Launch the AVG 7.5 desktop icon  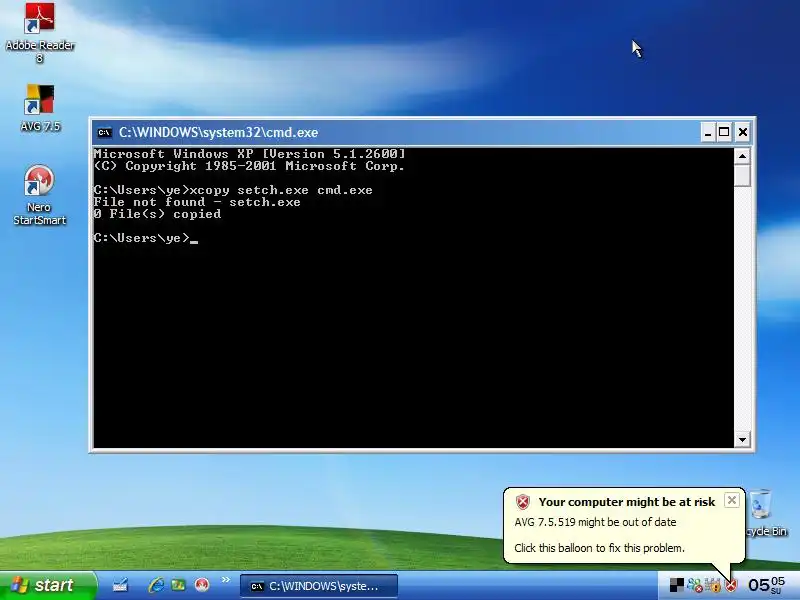point(40,108)
